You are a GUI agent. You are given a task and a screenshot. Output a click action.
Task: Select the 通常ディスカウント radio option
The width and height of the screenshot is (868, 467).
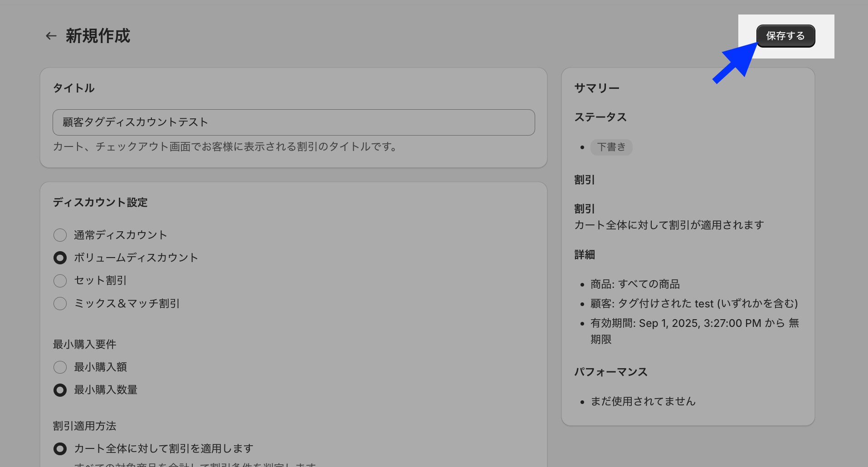click(x=60, y=235)
